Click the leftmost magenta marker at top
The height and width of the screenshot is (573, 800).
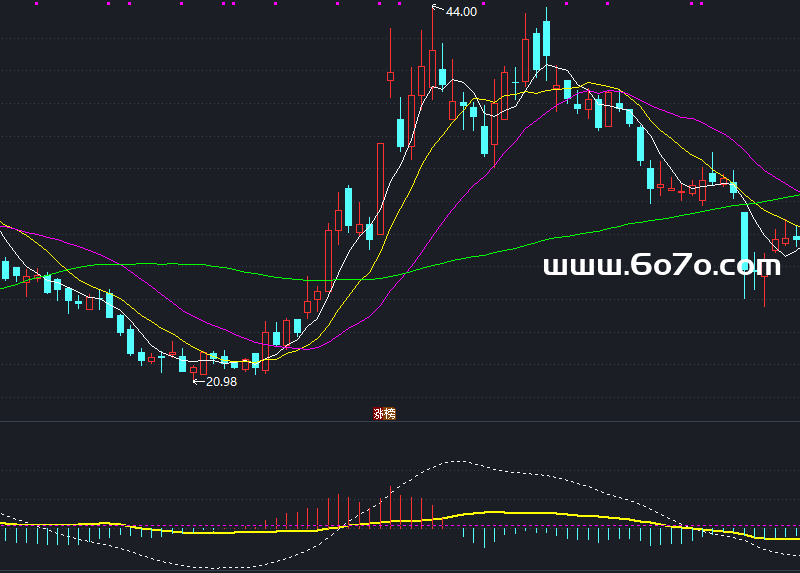pos(36,4)
